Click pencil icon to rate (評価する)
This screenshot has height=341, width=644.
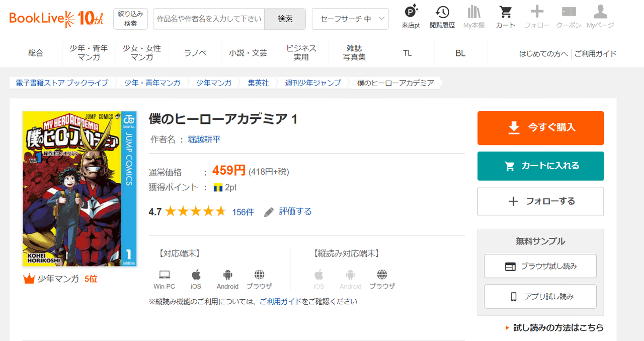[x=269, y=212]
